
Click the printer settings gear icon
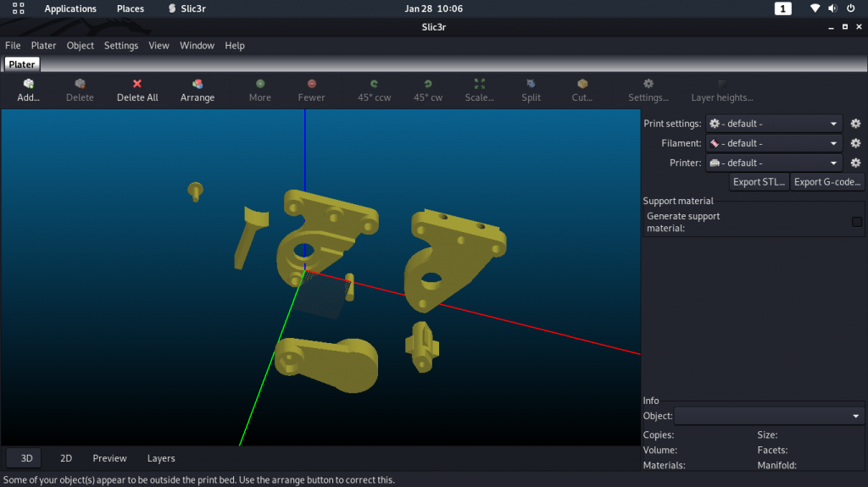855,163
